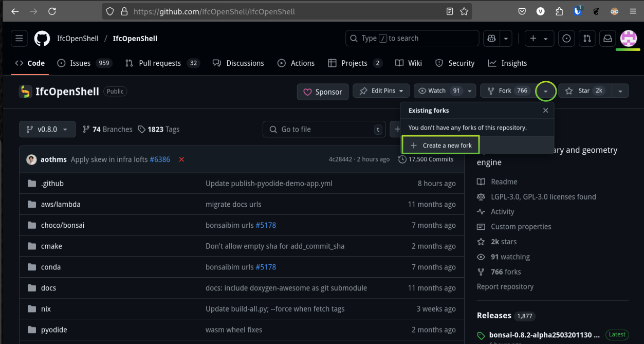Open the Pull requests tab

[162, 63]
